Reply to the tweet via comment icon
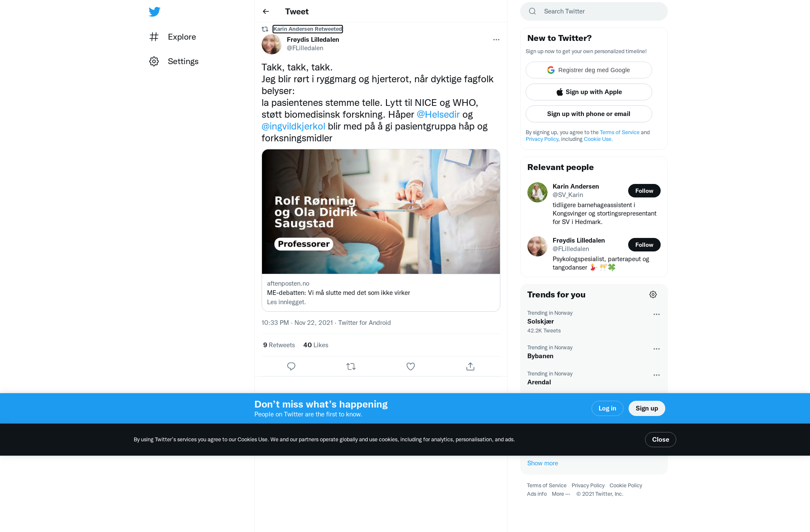This screenshot has width=810, height=532. tap(291, 366)
